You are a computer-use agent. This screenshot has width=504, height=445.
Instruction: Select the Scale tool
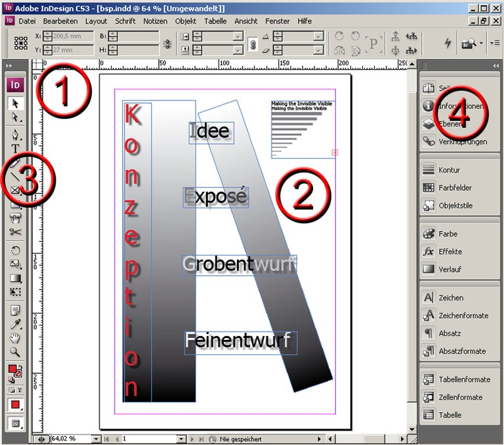[15, 265]
